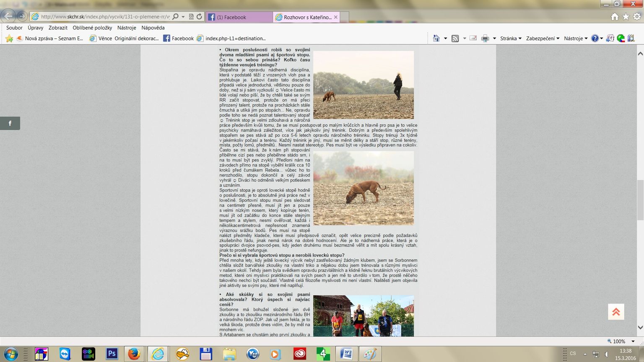Image resolution: width=644 pixels, height=362 pixels.
Task: Open Paint from the taskbar
Action: [370, 354]
